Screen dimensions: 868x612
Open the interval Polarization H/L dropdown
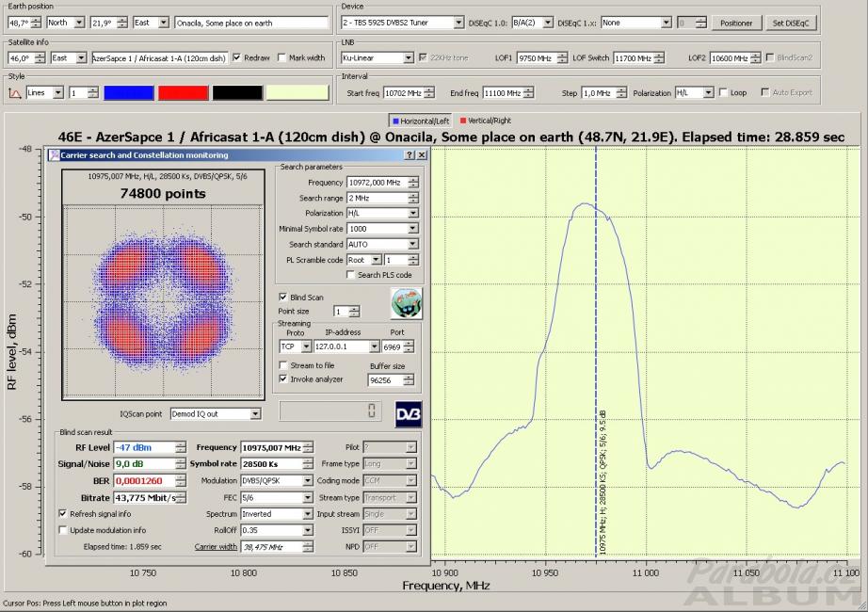(x=708, y=93)
